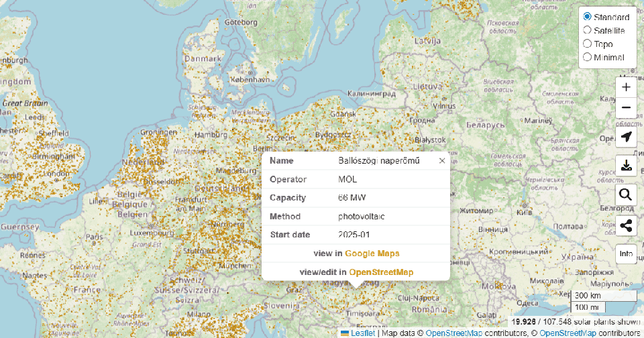The width and height of the screenshot is (644, 338).
Task: Click the Luxembourg label on map
Action: (152, 233)
